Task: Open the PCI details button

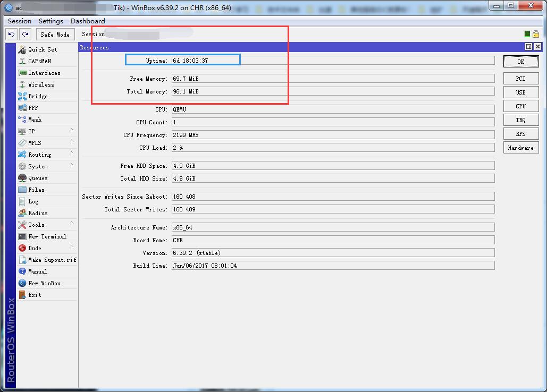Action: 521,79
